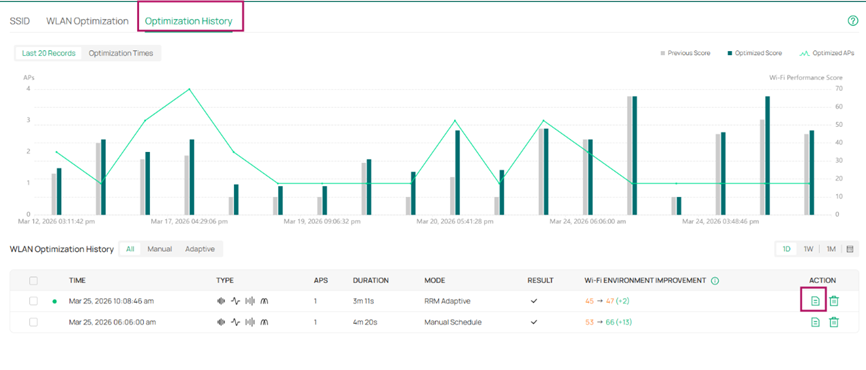Click last type icon in 10:08:46 am row
The width and height of the screenshot is (866, 370).
coord(265,302)
